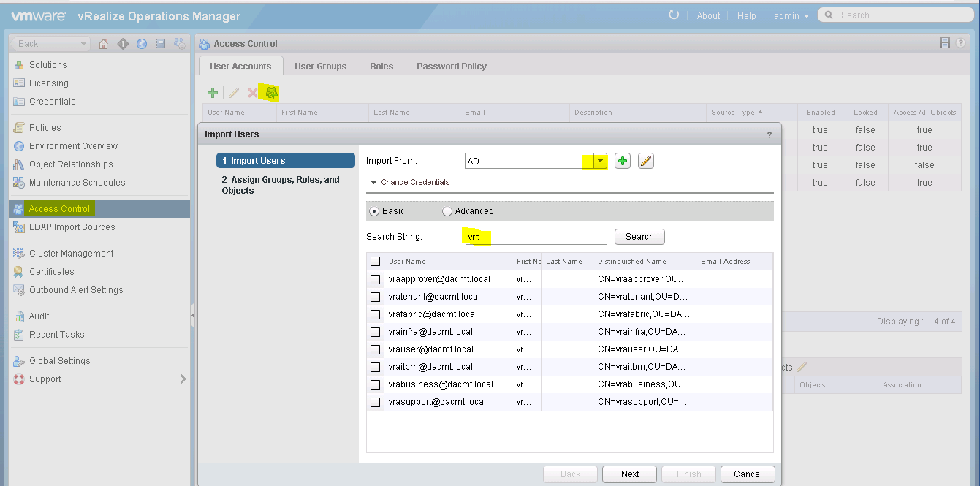
Task: Go to wizard step 1 Import Users
Action: 286,161
